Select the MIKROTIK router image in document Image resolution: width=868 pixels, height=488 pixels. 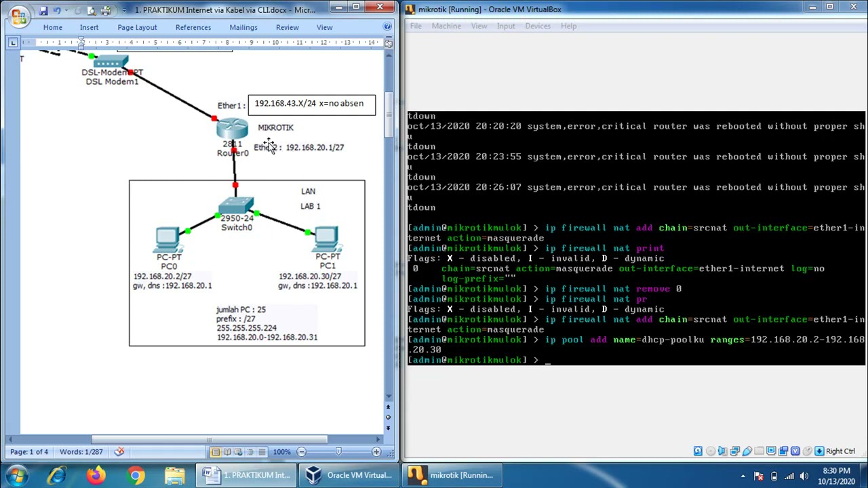coord(232,129)
